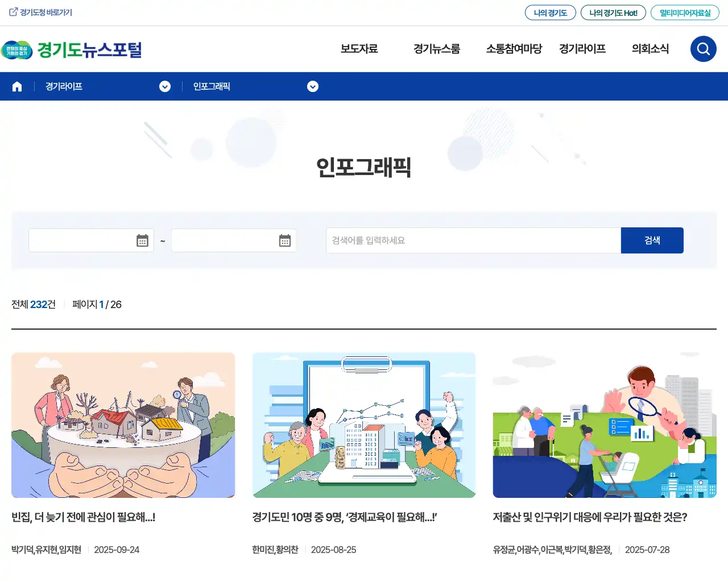Expand the 경기라이프 breadcrumb dropdown
Image resolution: width=728 pixels, height=582 pixels.
click(165, 86)
